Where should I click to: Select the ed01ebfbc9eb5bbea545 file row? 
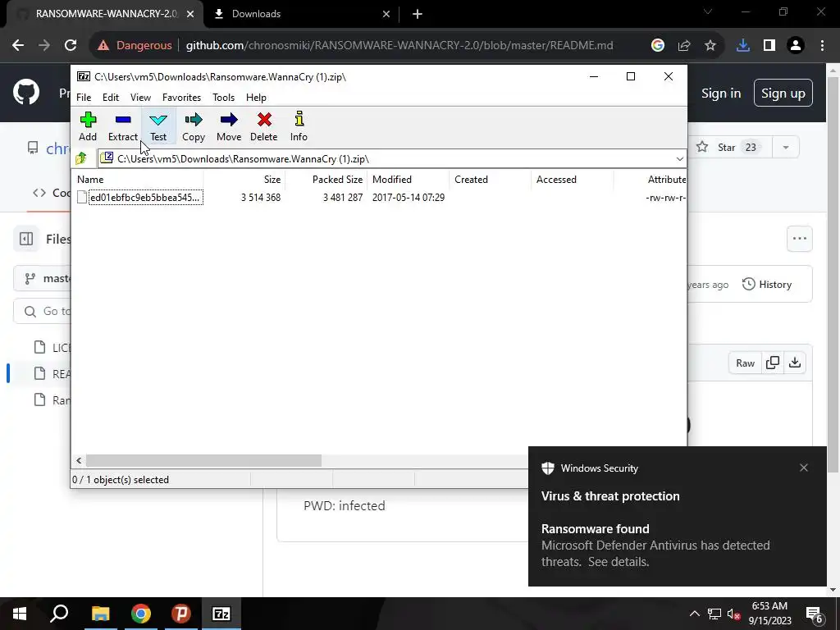click(x=379, y=198)
